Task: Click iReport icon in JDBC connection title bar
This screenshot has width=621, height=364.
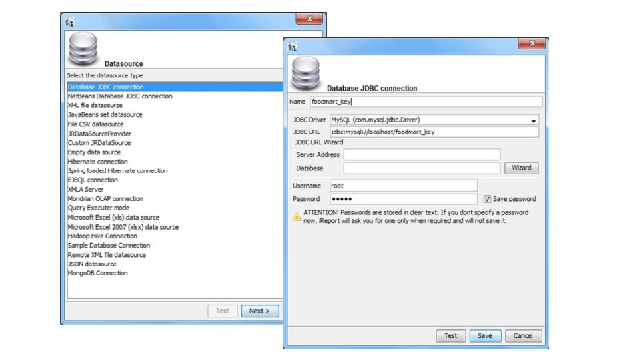Action: point(293,47)
